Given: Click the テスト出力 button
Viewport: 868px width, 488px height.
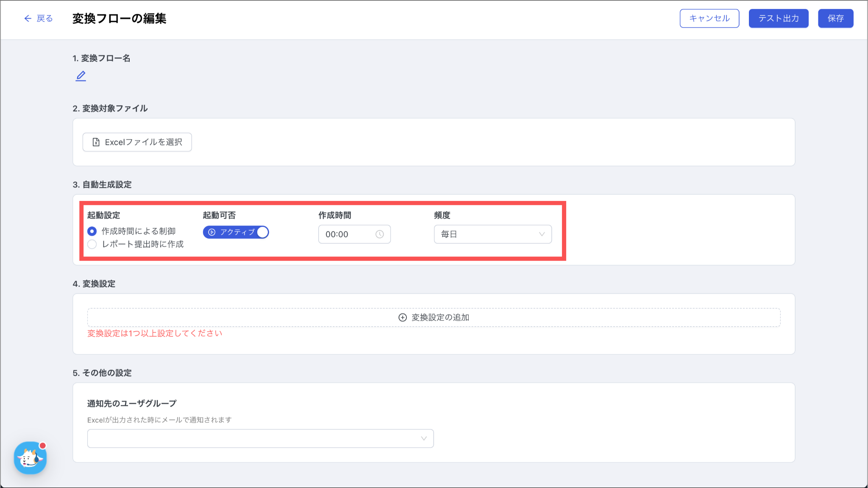Looking at the screenshot, I should (x=778, y=18).
